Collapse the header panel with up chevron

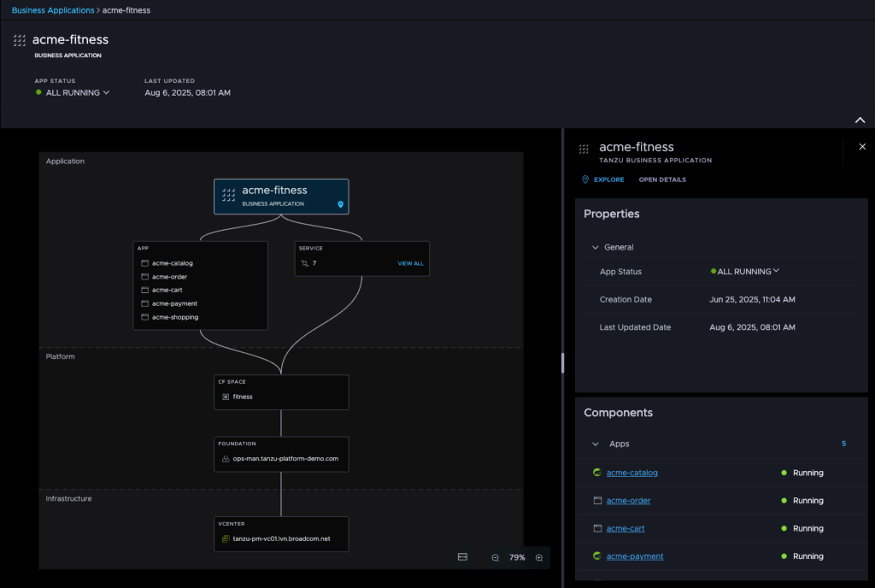(x=860, y=120)
